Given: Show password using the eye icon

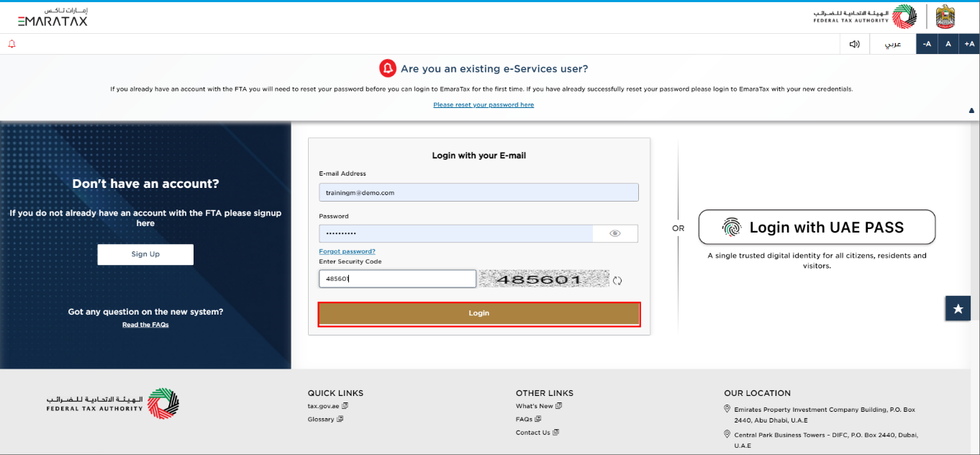Looking at the screenshot, I should pos(614,233).
